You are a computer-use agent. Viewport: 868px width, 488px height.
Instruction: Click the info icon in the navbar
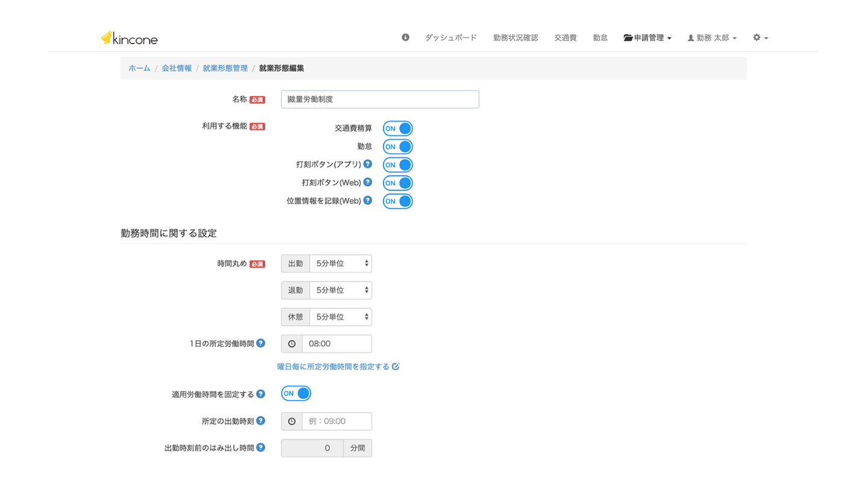406,37
